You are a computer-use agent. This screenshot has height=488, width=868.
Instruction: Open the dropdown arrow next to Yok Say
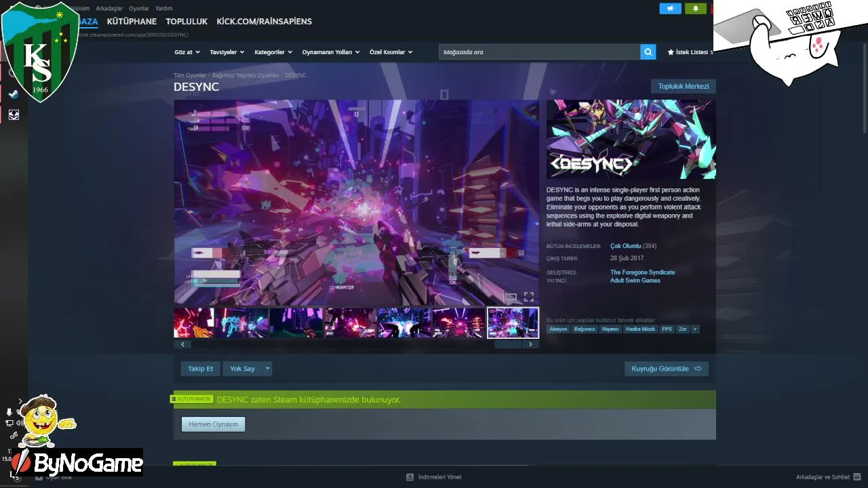click(268, 369)
